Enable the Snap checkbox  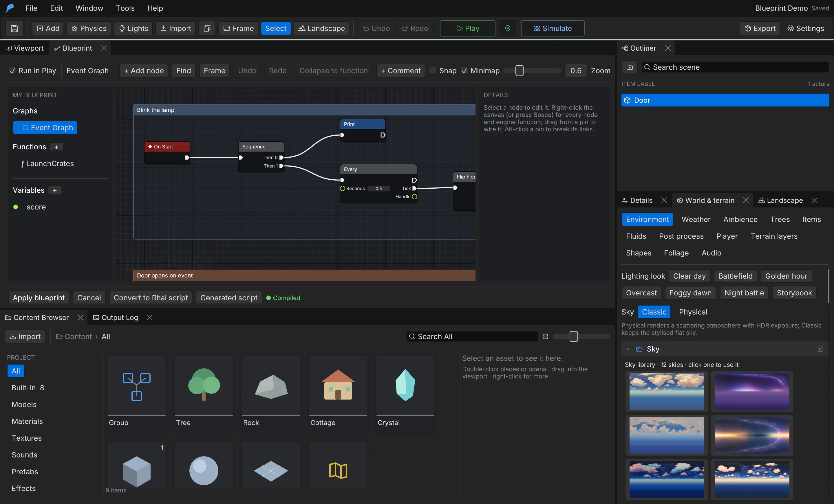tap(433, 71)
